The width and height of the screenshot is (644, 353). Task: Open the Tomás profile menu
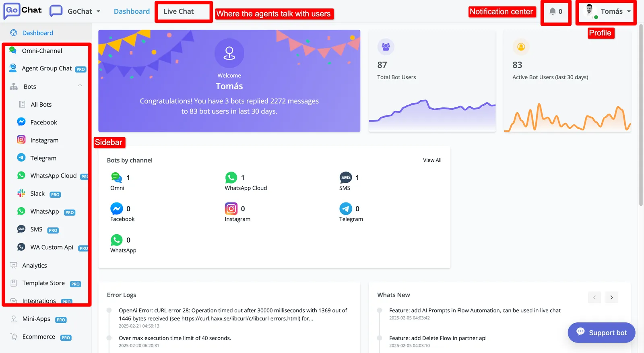(x=607, y=11)
